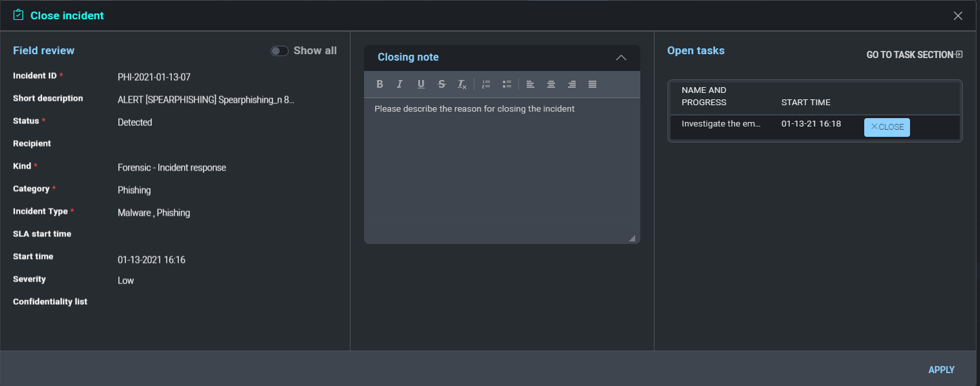Apply strikethrough text formatting
The width and height of the screenshot is (980, 386).
coord(442,84)
